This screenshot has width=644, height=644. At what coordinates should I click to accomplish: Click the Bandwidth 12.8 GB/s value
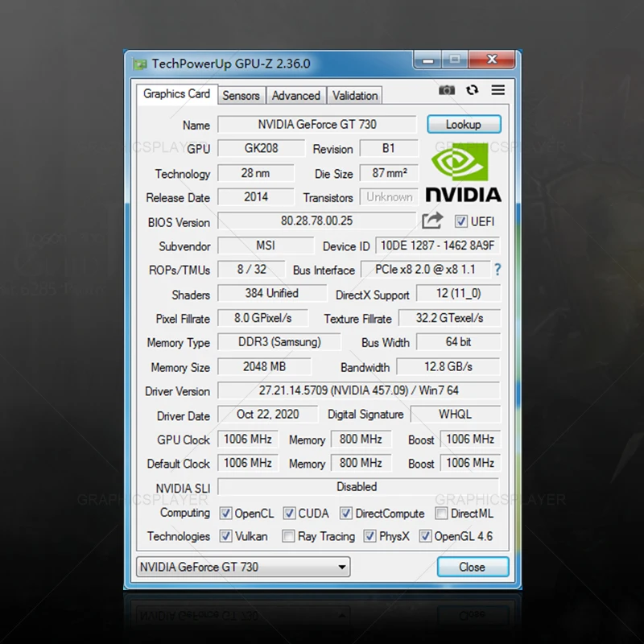tap(448, 366)
